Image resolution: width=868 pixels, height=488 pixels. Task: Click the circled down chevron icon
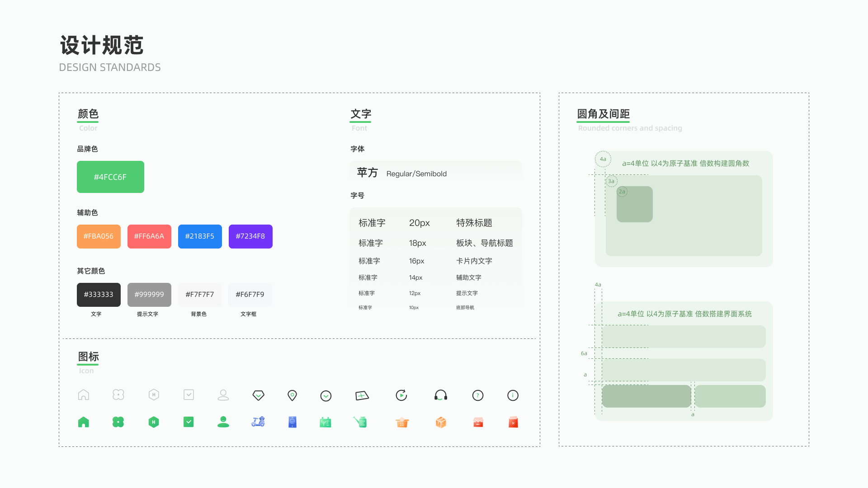325,396
